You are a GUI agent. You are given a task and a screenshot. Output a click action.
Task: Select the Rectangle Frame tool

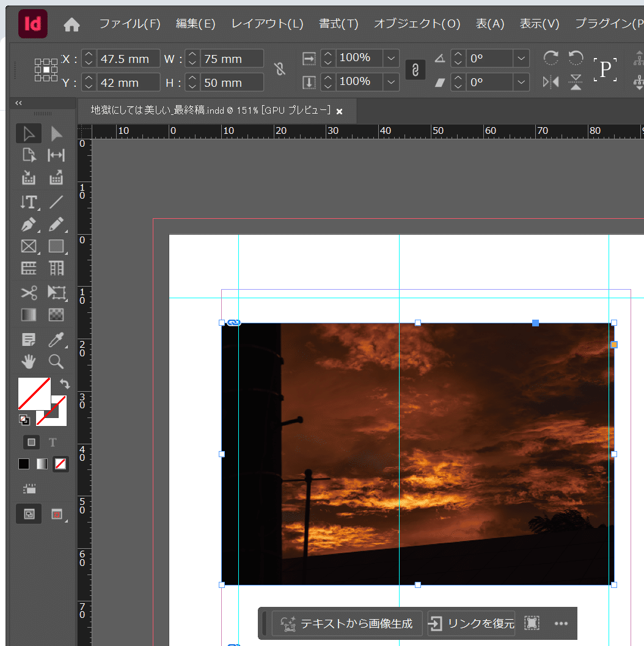[x=29, y=246]
